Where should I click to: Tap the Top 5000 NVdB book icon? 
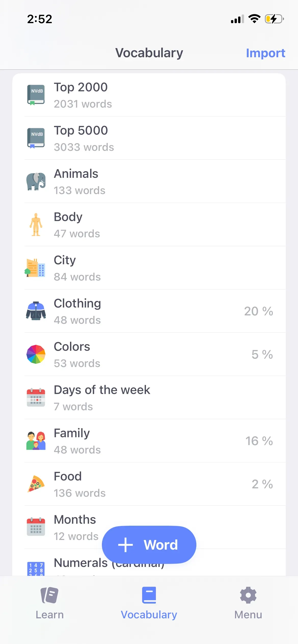coord(36,138)
